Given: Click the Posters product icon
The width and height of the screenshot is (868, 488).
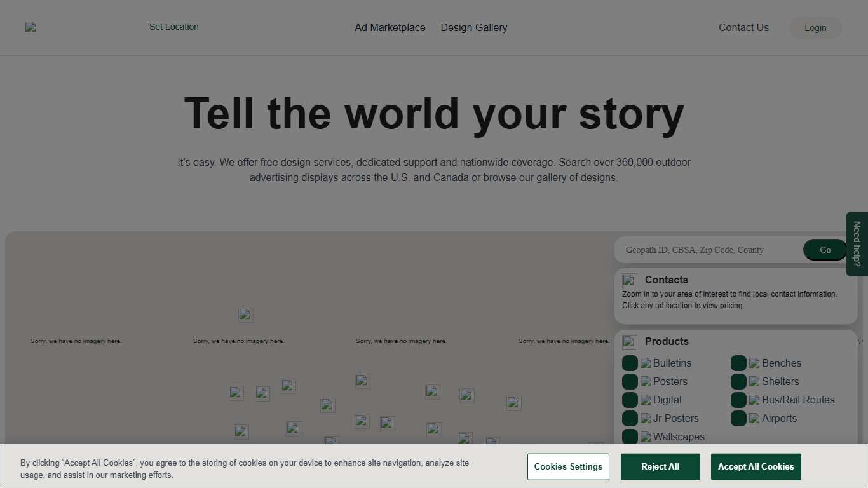Looking at the screenshot, I should pos(646,382).
